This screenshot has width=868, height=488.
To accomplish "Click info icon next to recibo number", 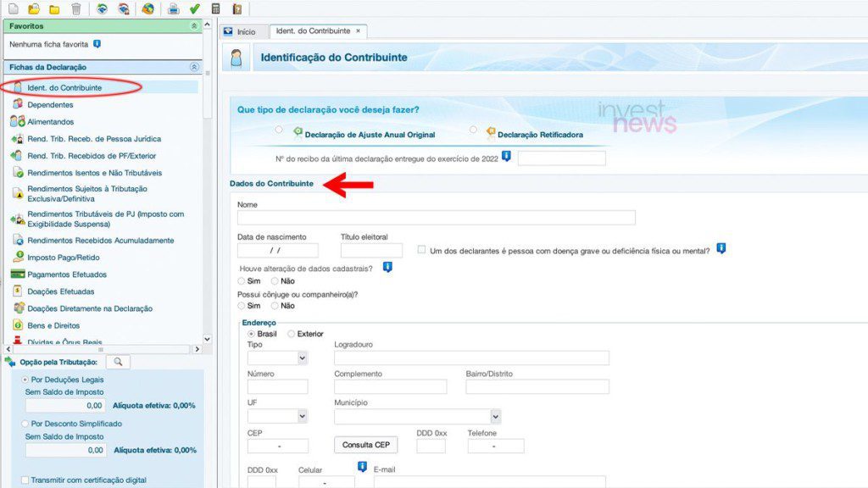I will [506, 156].
